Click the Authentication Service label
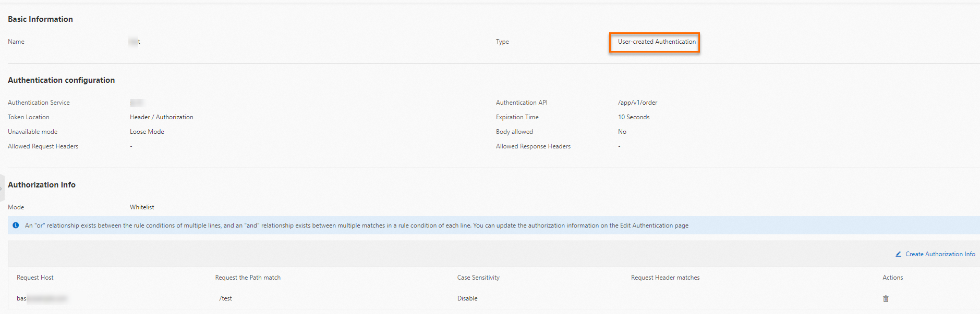The height and width of the screenshot is (314, 980). click(39, 103)
